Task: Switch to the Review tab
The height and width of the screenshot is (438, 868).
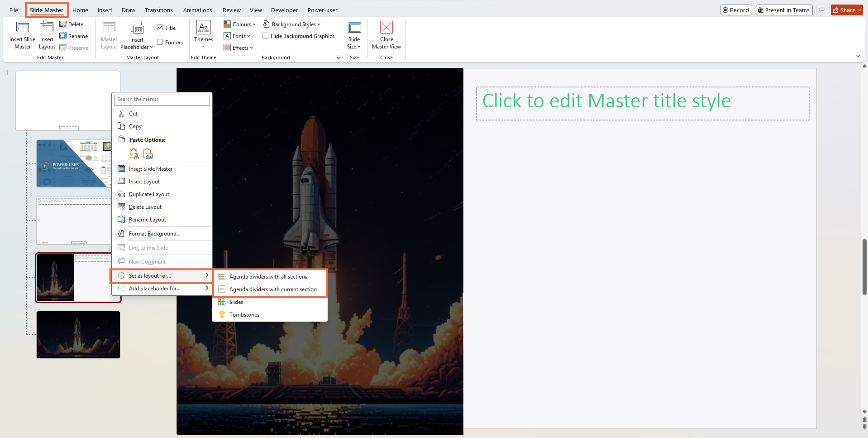Action: [x=231, y=10]
